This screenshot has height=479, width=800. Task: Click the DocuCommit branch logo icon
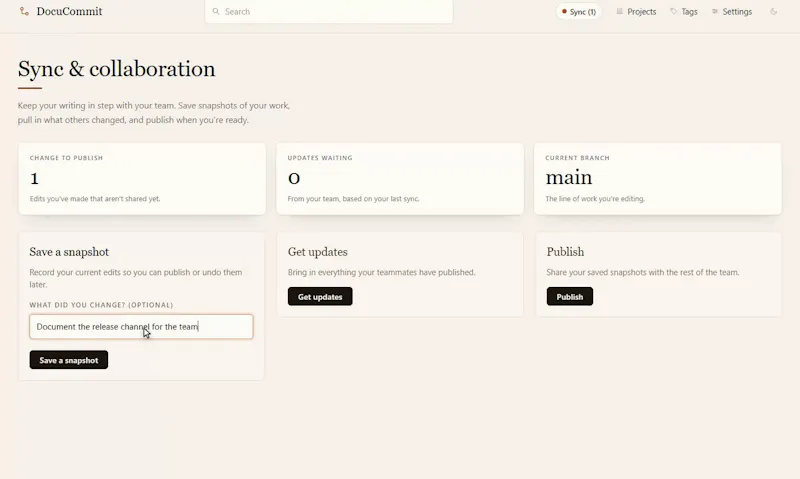tap(24, 11)
